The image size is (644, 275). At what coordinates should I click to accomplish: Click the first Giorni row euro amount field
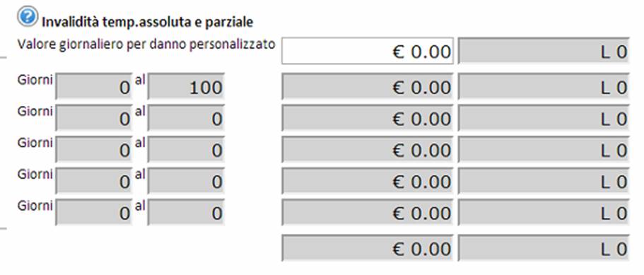368,87
